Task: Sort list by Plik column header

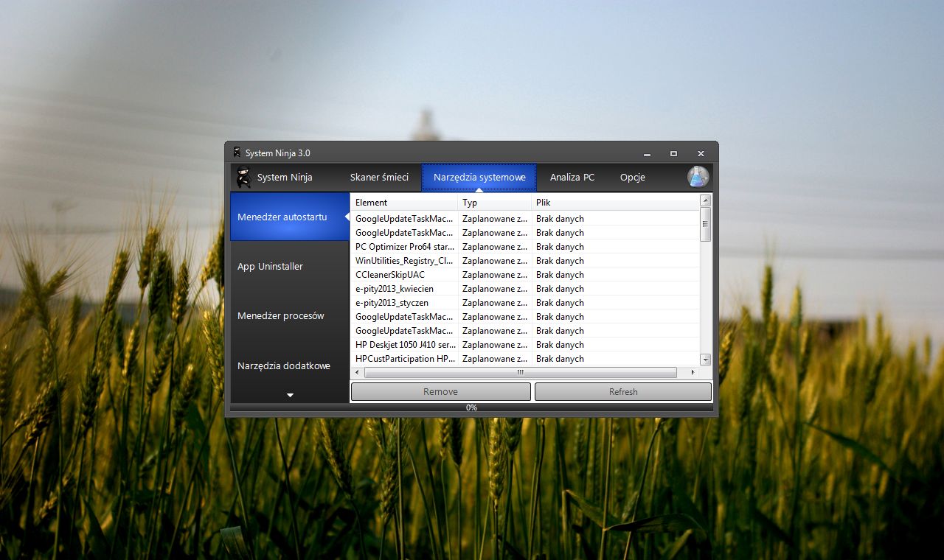Action: [615, 202]
